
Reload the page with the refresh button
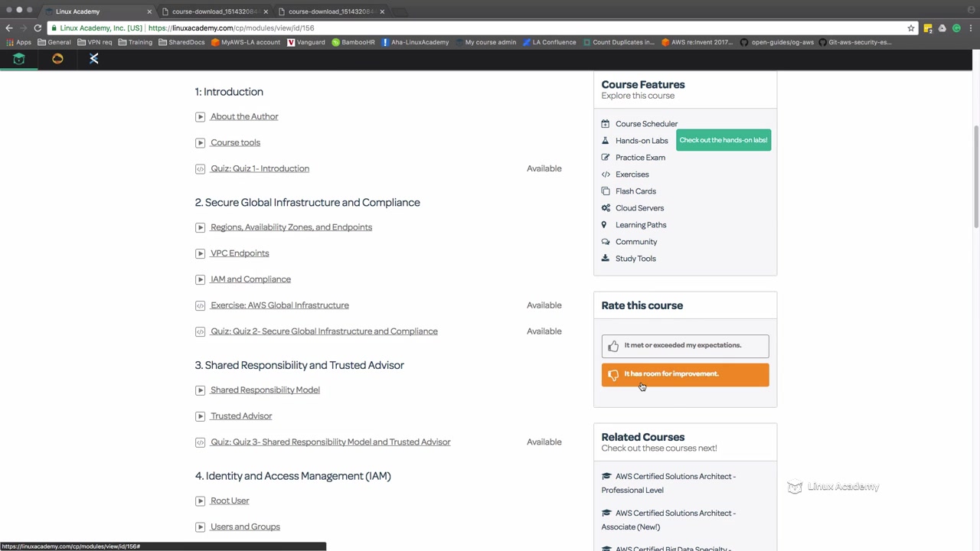(x=38, y=28)
